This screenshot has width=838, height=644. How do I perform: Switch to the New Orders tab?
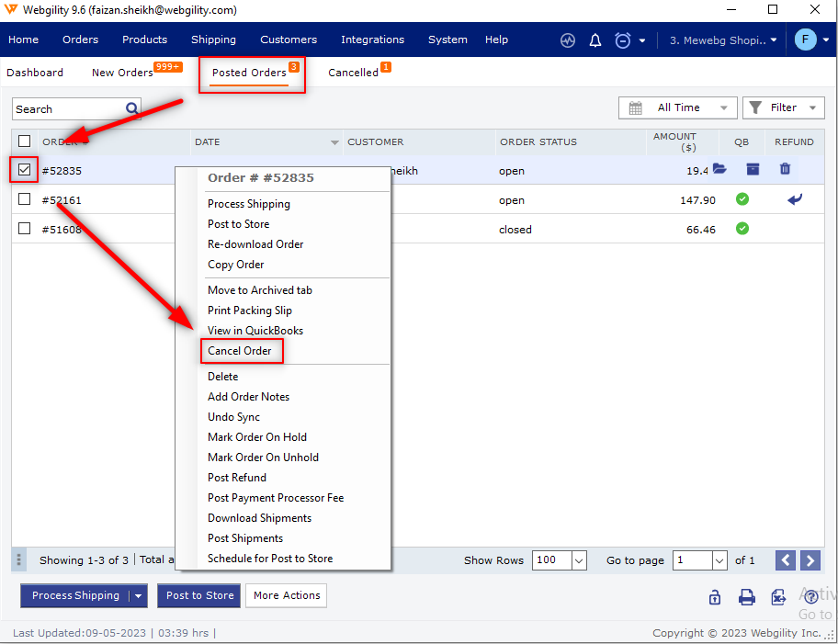tap(122, 73)
